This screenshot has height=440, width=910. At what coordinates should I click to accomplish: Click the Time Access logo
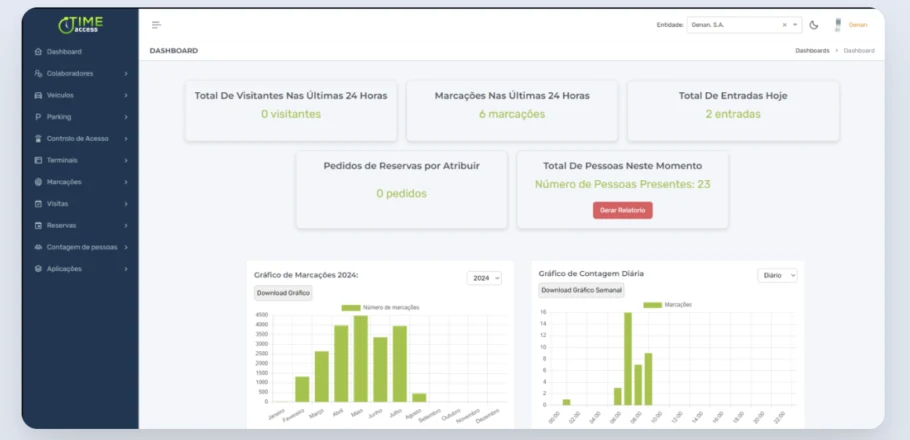click(x=81, y=24)
